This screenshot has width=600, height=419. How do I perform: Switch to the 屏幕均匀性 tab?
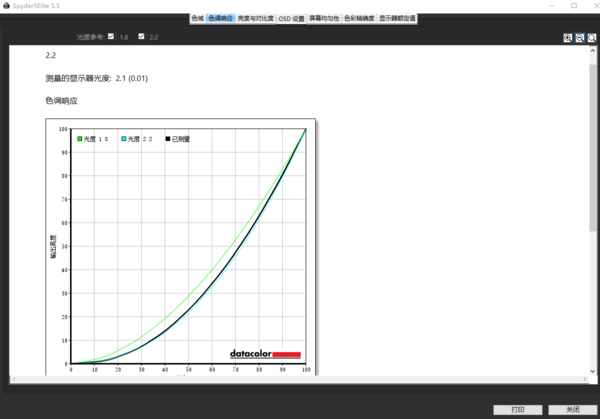(x=324, y=18)
